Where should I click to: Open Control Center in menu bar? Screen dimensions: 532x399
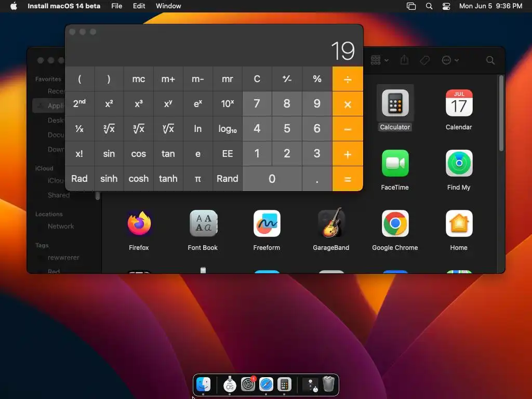click(x=446, y=6)
